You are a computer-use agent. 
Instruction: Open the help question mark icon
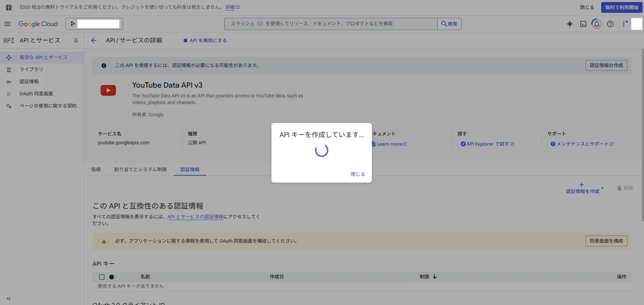(x=610, y=24)
